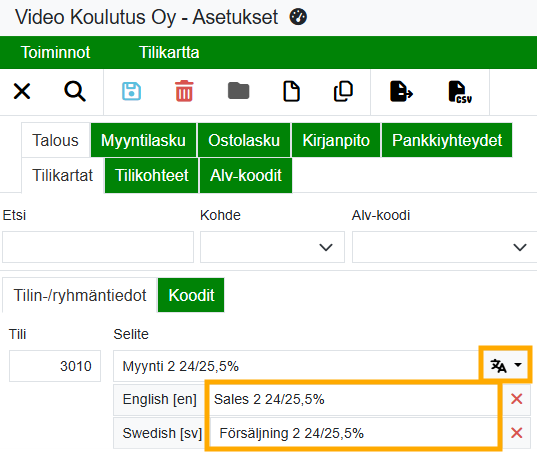Click the dashboard gauge icon beside title
The image size is (537, 453).
tap(298, 17)
